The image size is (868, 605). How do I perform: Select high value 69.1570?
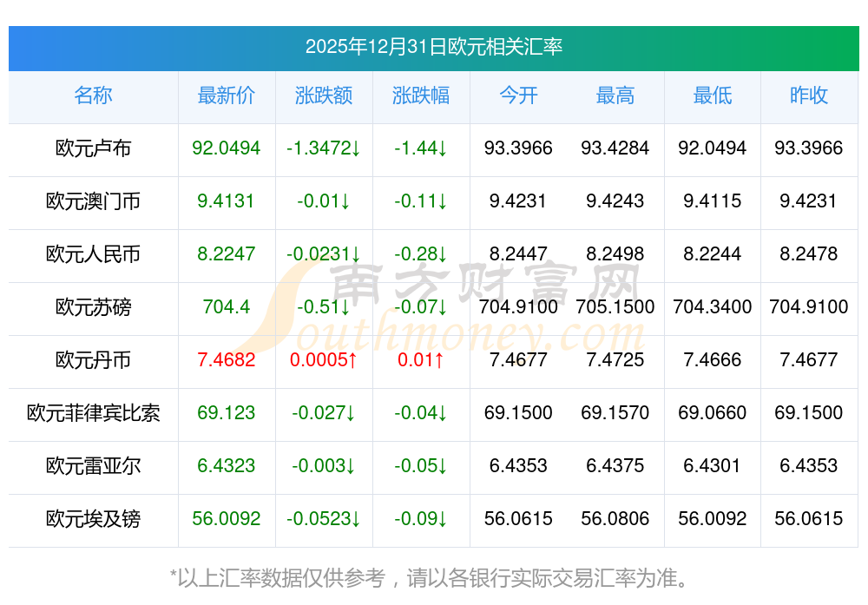pyautogui.click(x=615, y=413)
